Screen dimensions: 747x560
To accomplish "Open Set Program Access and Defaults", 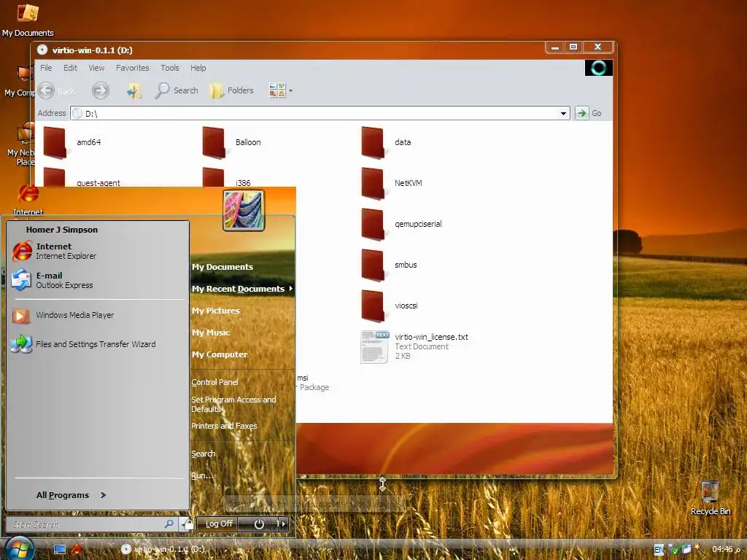I will click(x=233, y=404).
